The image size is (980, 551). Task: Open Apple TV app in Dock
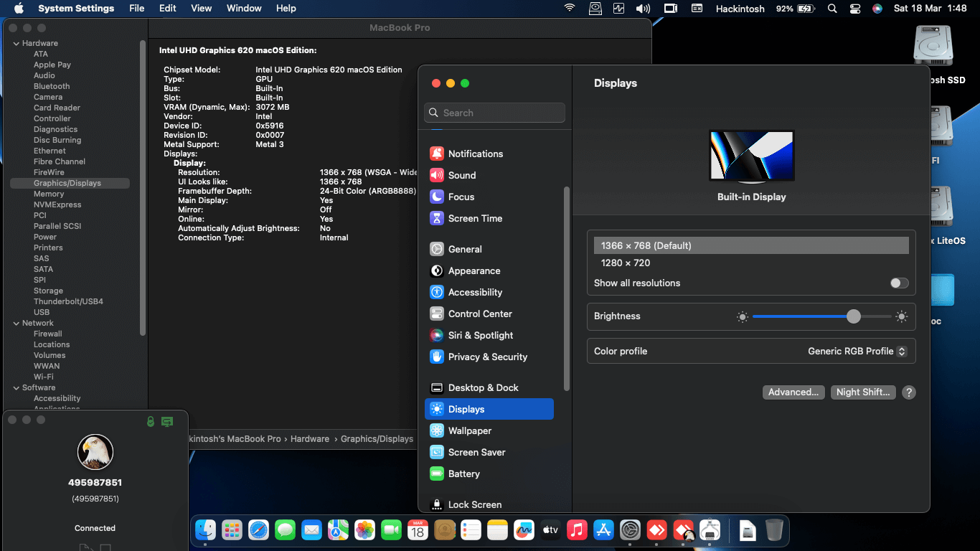click(550, 530)
